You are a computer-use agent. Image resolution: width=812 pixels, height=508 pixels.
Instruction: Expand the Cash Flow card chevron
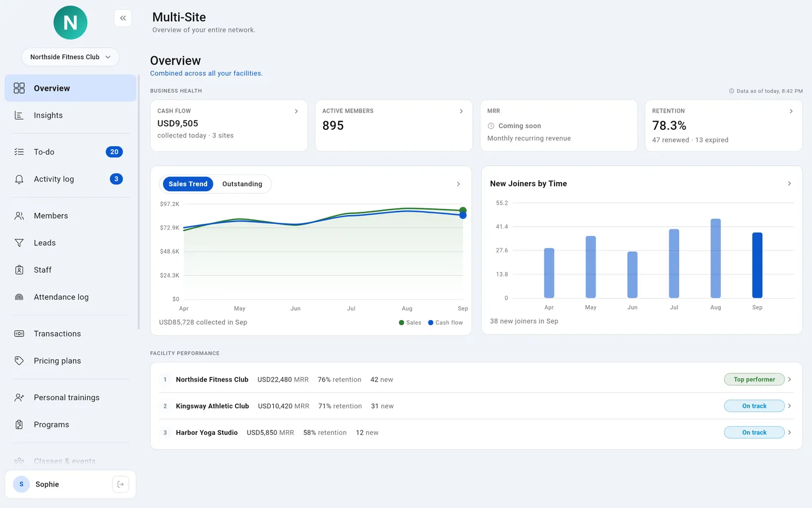(296, 111)
